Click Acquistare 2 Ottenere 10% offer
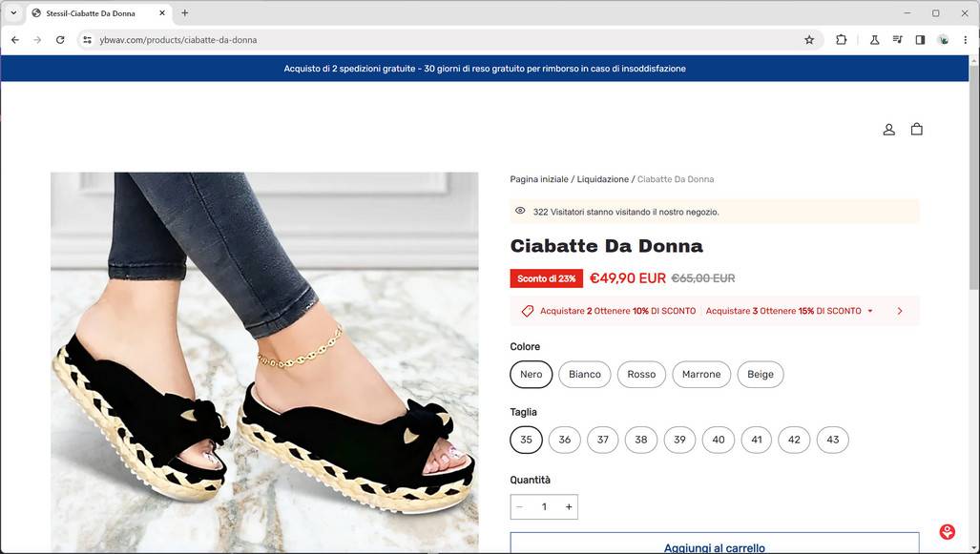 click(617, 311)
